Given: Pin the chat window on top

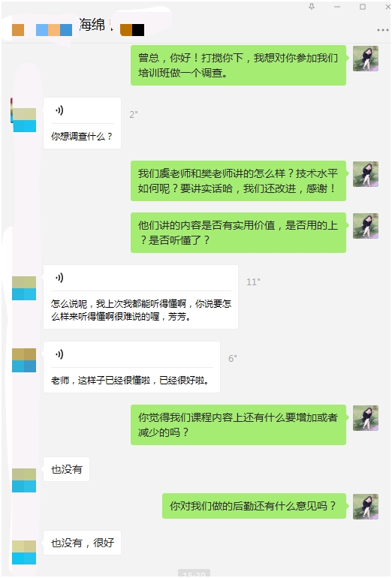Looking at the screenshot, I should pos(312,7).
